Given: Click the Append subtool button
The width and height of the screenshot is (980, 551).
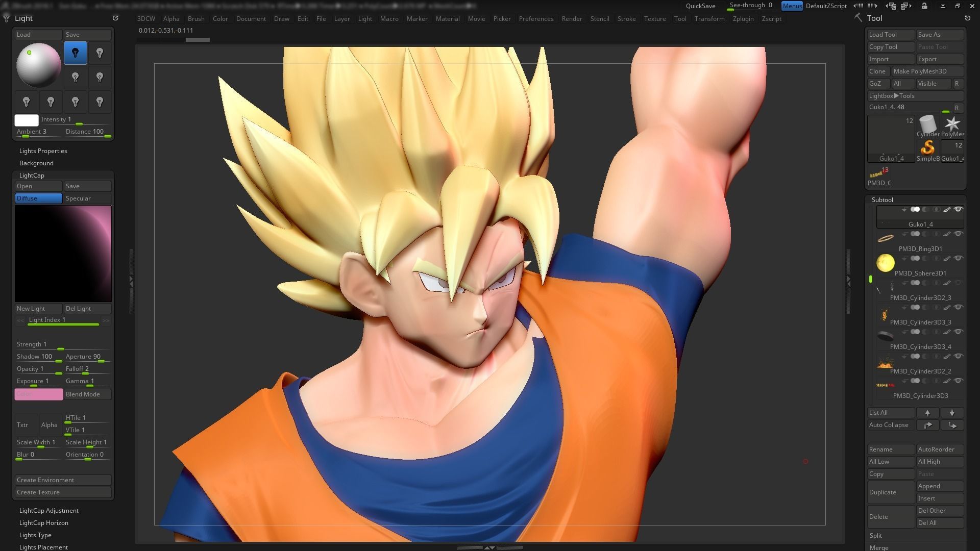Looking at the screenshot, I should coord(940,486).
